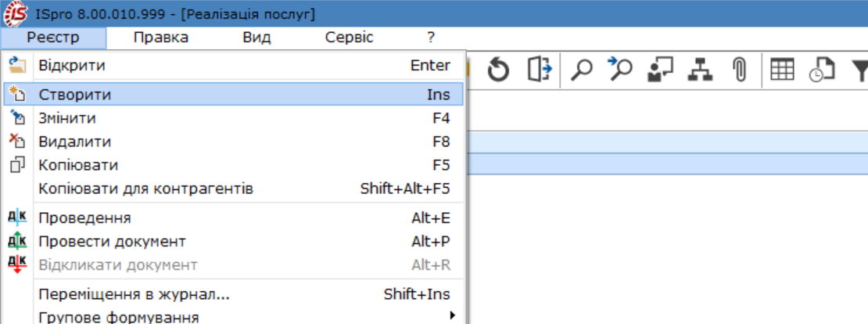Click the refresh circular arrow toolbar icon
The width and height of the screenshot is (868, 324).
pyautogui.click(x=498, y=70)
